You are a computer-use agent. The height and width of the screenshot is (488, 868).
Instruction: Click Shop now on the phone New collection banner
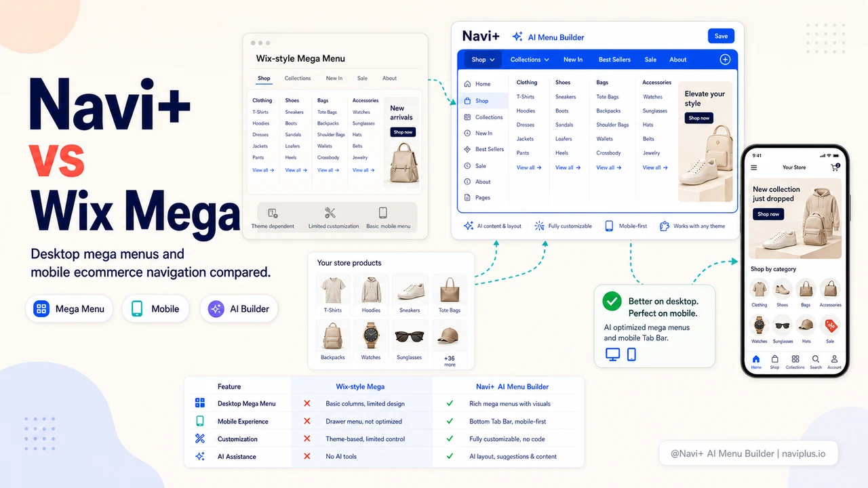pos(768,214)
